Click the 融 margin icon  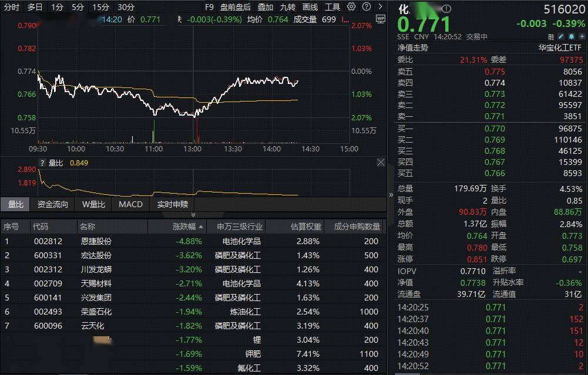tap(552, 36)
